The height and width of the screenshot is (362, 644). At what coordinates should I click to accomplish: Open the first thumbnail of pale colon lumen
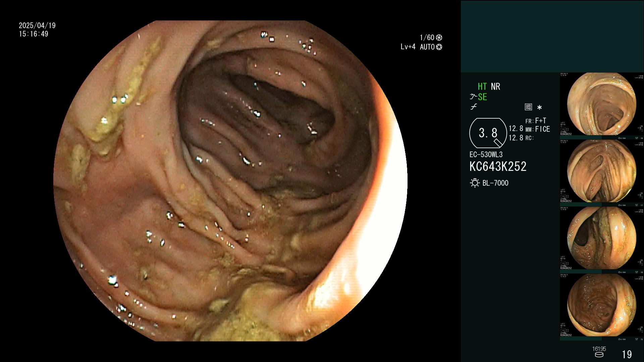pyautogui.click(x=601, y=104)
